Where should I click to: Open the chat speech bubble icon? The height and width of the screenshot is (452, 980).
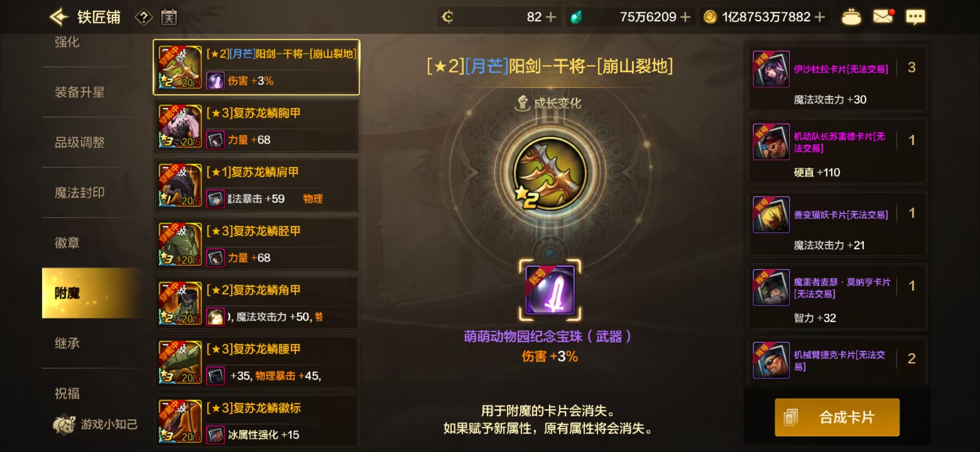click(x=915, y=17)
